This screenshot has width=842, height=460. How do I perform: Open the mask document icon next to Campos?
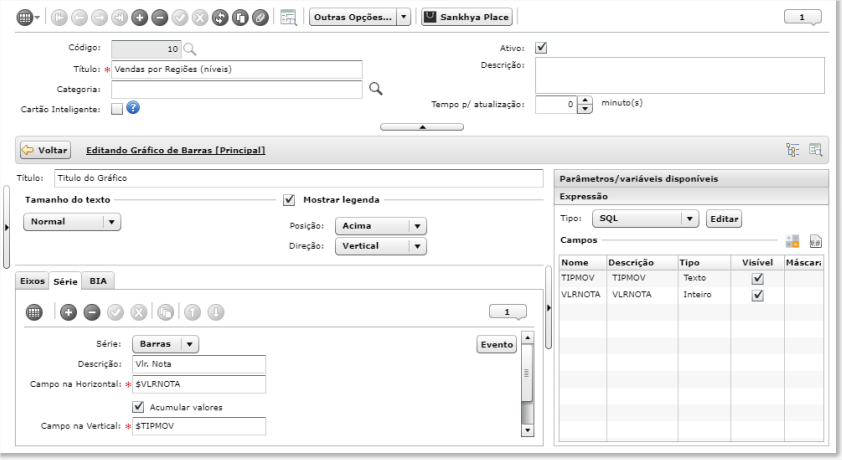click(x=815, y=241)
